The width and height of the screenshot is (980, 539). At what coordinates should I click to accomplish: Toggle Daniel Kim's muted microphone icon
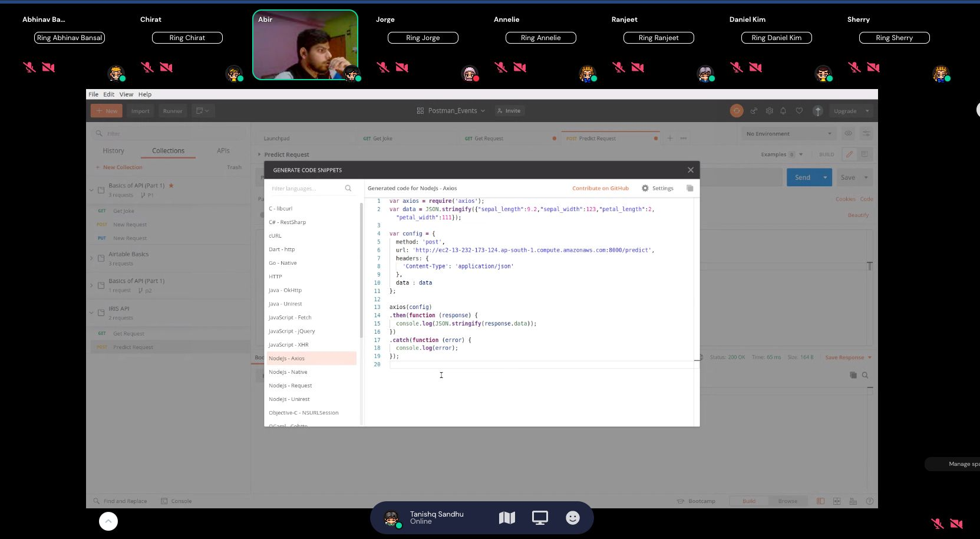tap(737, 67)
